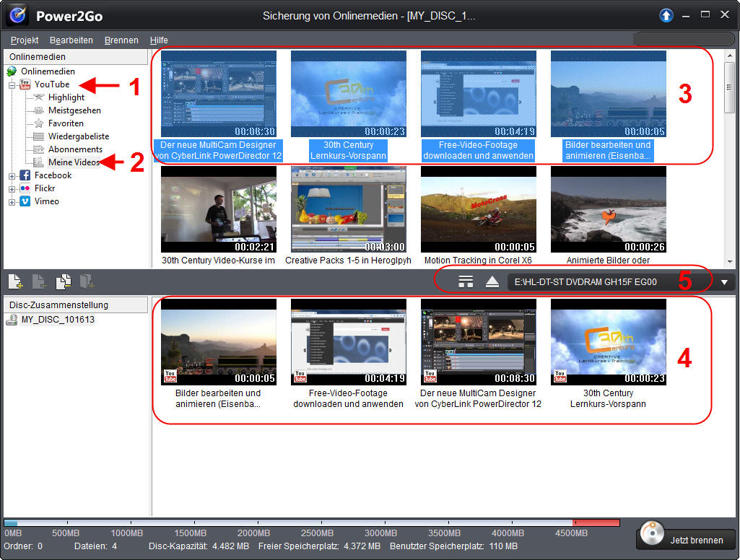Viewport: 740px width, 560px height.
Task: Expand the Facebook tree node
Action: click(12, 176)
